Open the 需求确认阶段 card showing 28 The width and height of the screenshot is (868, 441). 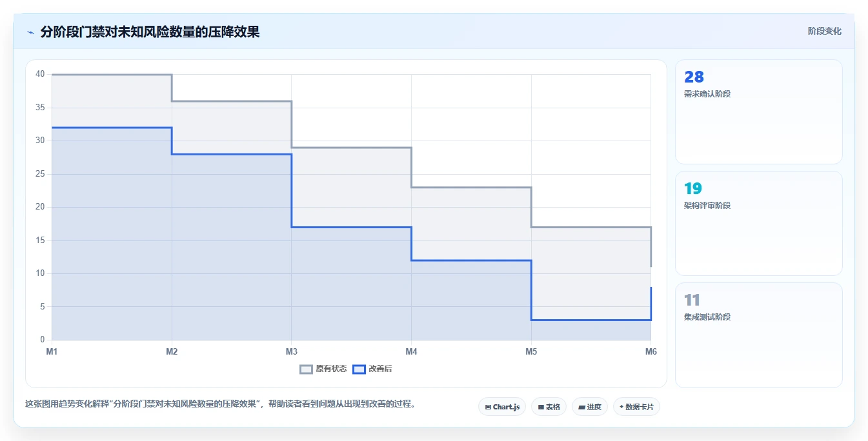pyautogui.click(x=759, y=112)
